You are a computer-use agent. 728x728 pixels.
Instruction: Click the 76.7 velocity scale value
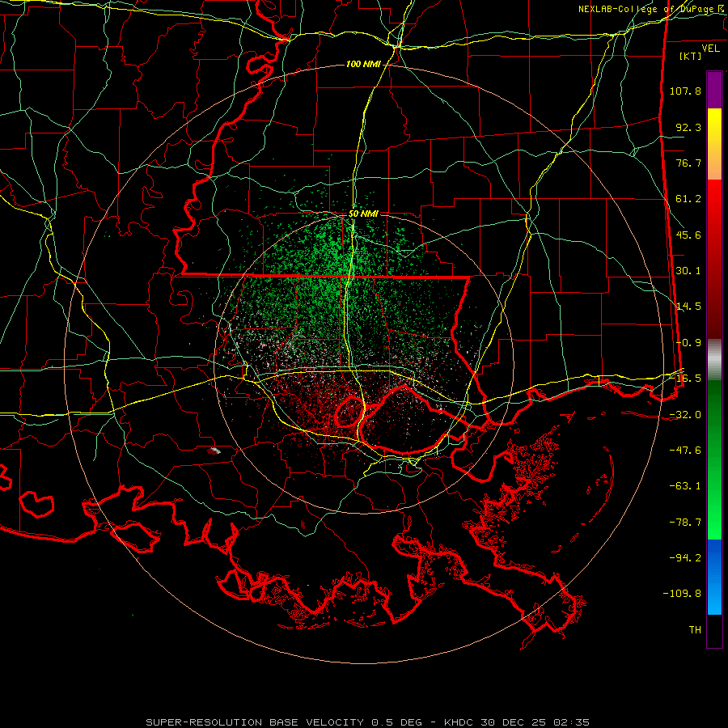tap(688, 163)
